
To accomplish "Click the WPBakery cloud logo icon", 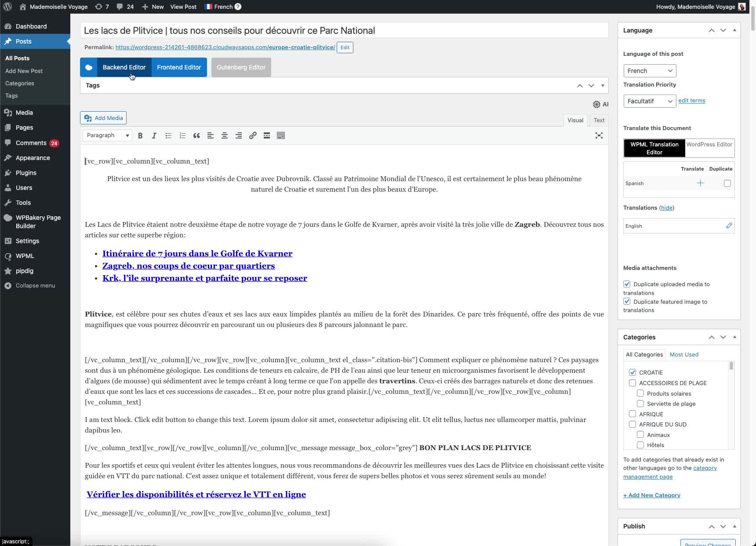I will click(89, 67).
